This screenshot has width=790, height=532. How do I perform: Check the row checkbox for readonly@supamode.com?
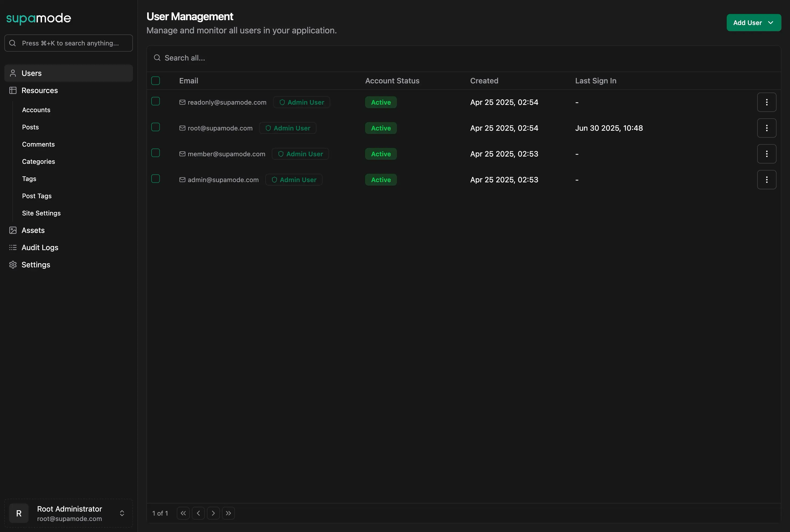(x=156, y=101)
